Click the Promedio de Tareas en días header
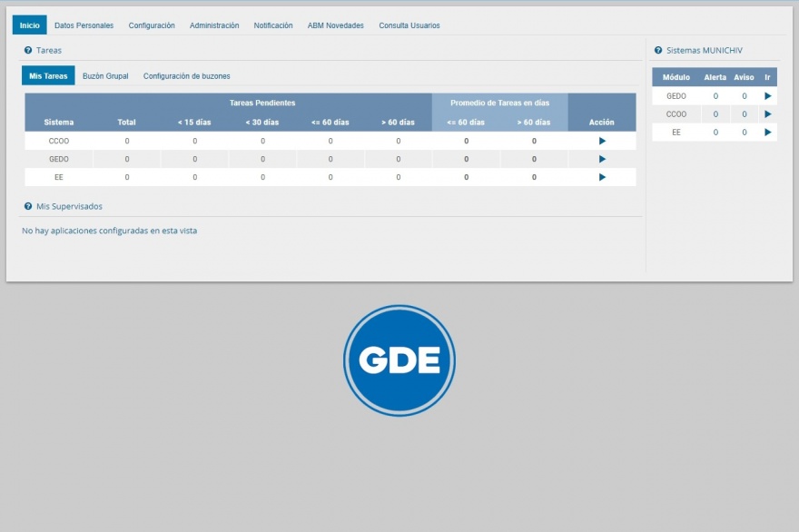The image size is (799, 532). click(499, 103)
